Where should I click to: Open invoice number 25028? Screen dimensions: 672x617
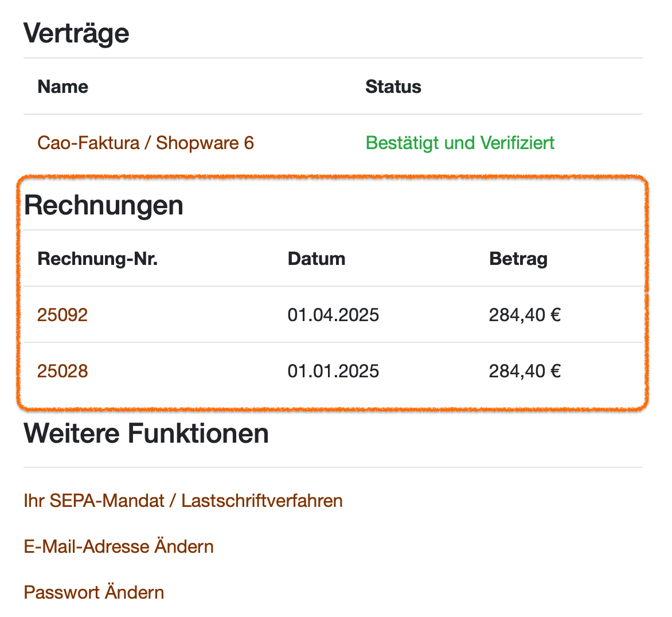62,371
